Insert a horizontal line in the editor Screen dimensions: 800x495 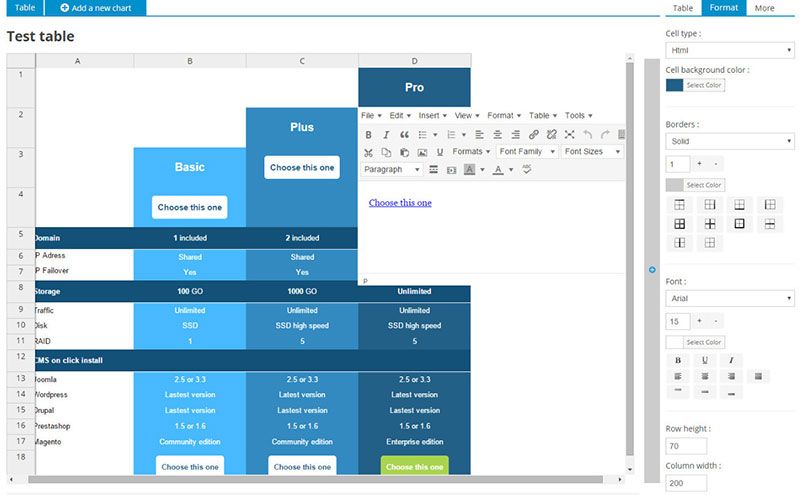pyautogui.click(x=434, y=169)
